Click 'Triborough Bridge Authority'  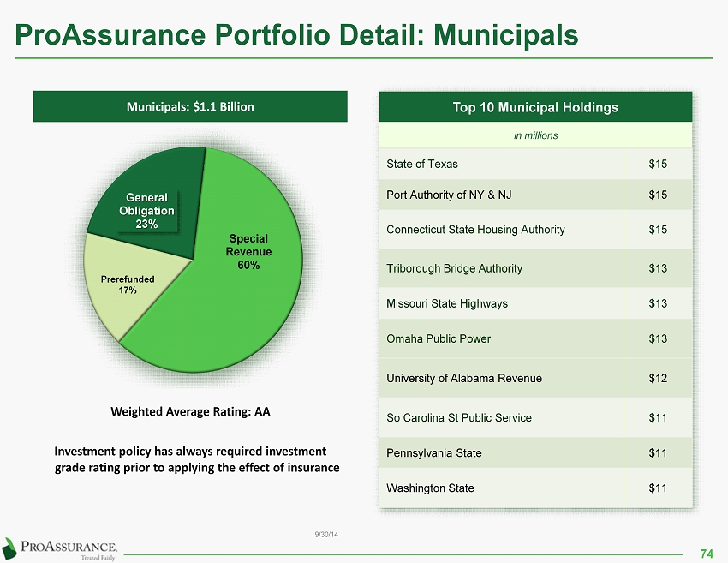[x=454, y=268]
